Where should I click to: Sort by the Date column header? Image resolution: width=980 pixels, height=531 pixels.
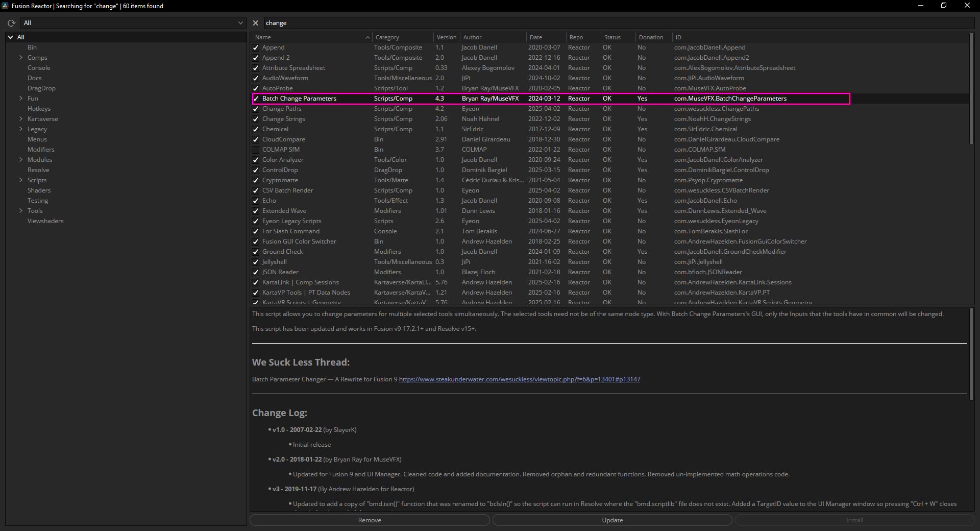coord(546,37)
